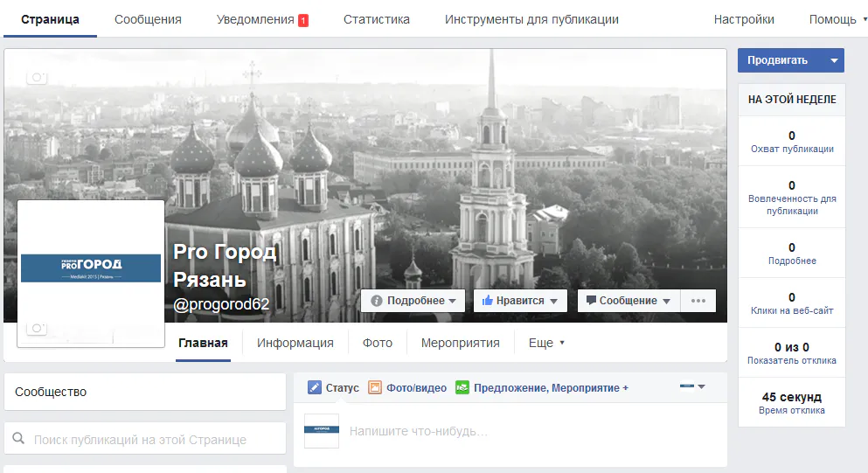Image resolution: width=868 pixels, height=473 pixels.
Task: Click Подробнее statistic in weekly panel
Action: point(792,254)
